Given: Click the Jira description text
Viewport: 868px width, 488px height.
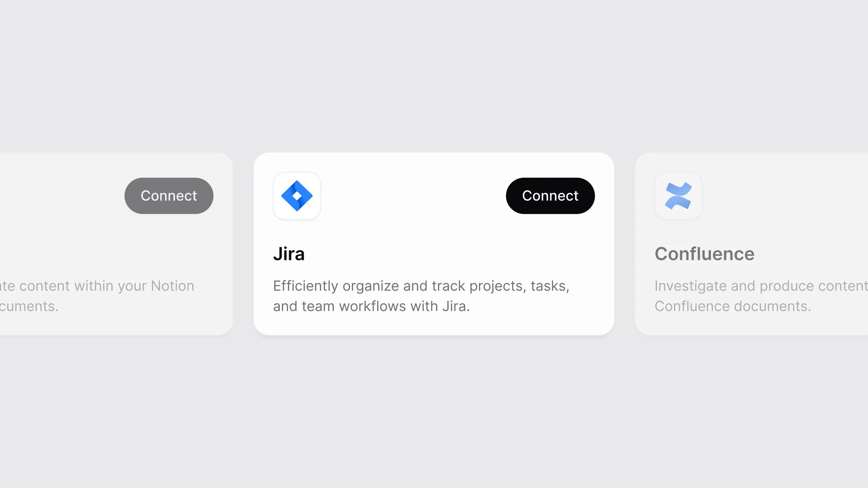Looking at the screenshot, I should (421, 296).
